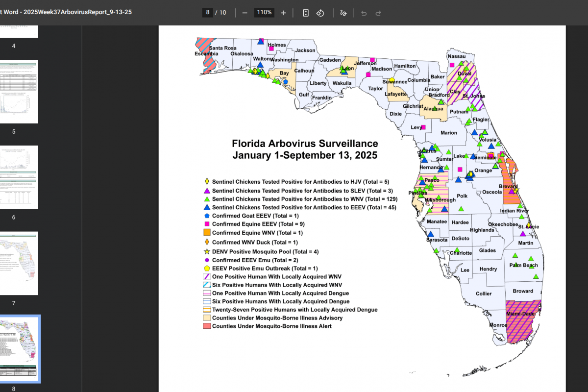Click the Undo arrow in the toolbar
Viewport: 588px width, 392px height.
point(364,13)
